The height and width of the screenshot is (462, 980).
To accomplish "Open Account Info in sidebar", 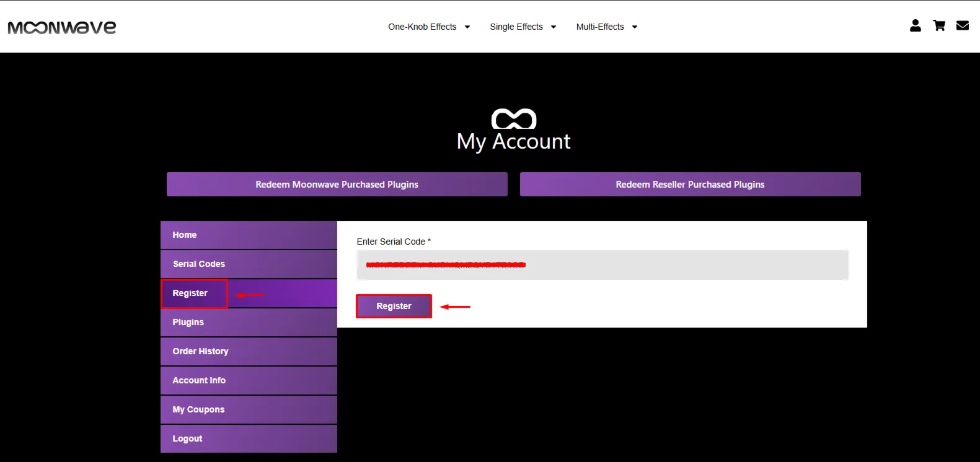I will (249, 381).
